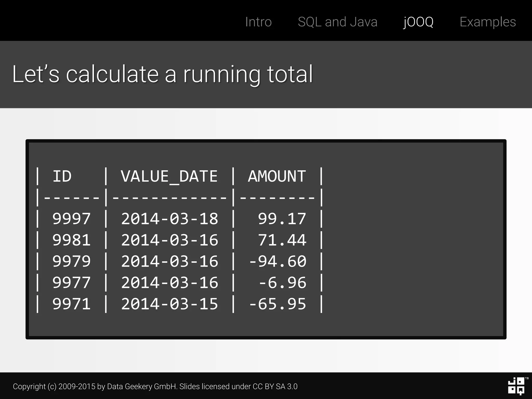
Task: Click the date 2014-03-18
Action: 169,219
